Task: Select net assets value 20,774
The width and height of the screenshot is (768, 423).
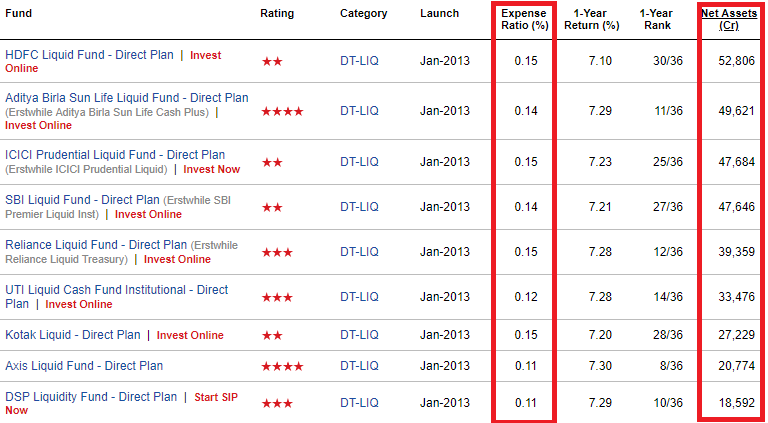Action: click(736, 366)
